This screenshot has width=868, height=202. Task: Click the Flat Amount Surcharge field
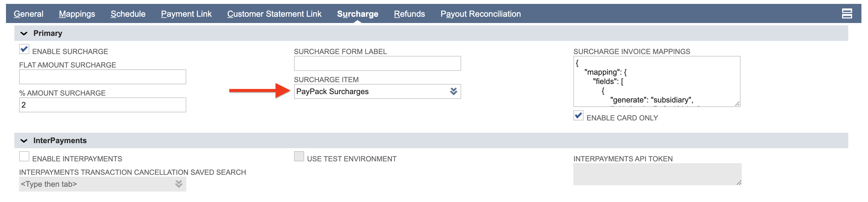pos(102,77)
